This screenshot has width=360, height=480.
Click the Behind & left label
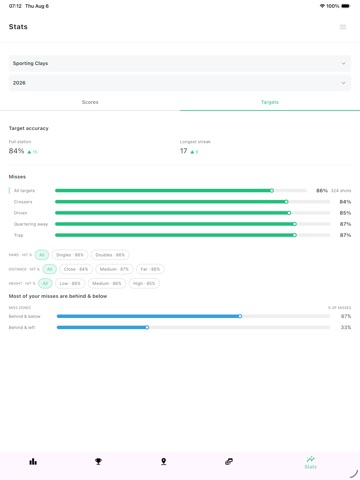(x=22, y=328)
